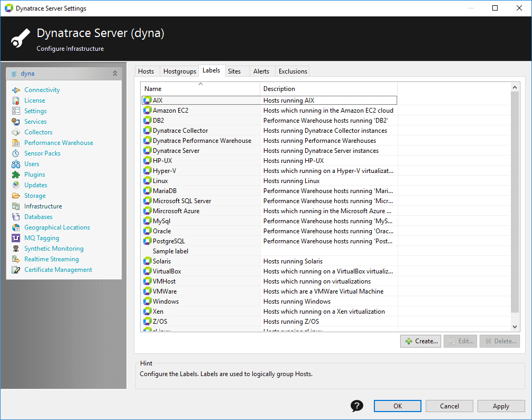
Task: Open the Exclusions tab
Action: [x=293, y=71]
